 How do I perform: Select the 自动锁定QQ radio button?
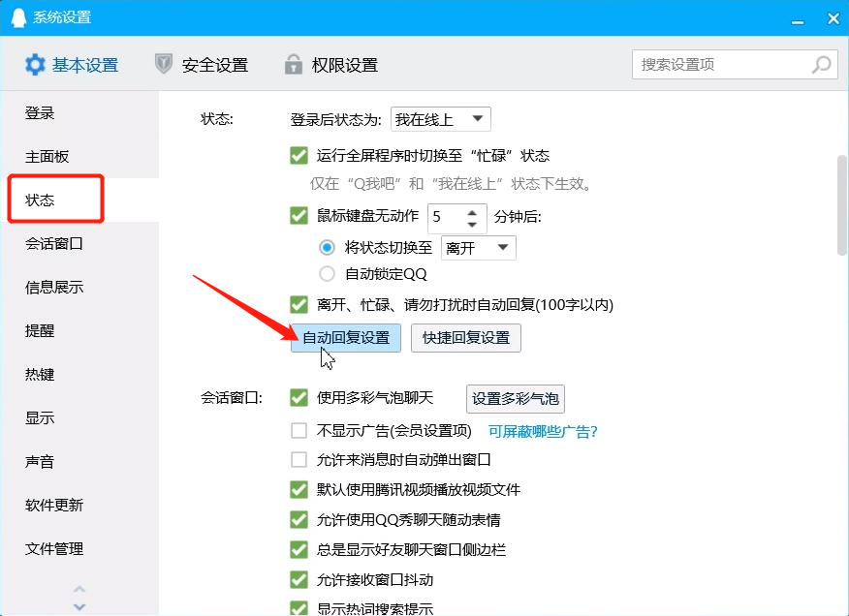[327, 272]
